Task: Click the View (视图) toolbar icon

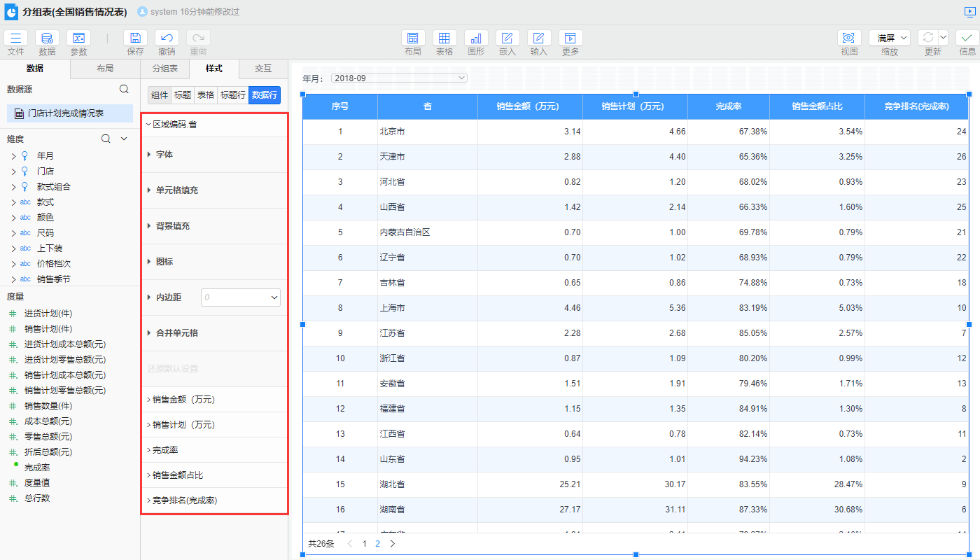Action: point(849,38)
